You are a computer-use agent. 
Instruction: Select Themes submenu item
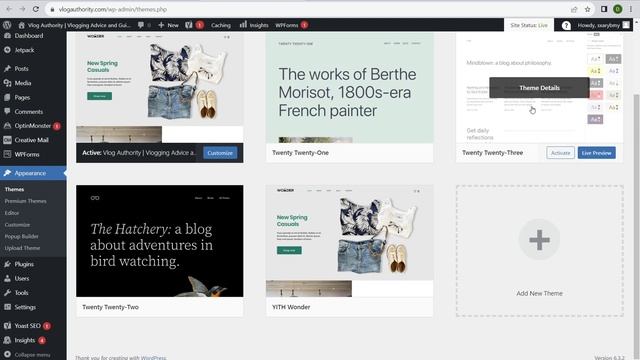pyautogui.click(x=14, y=189)
